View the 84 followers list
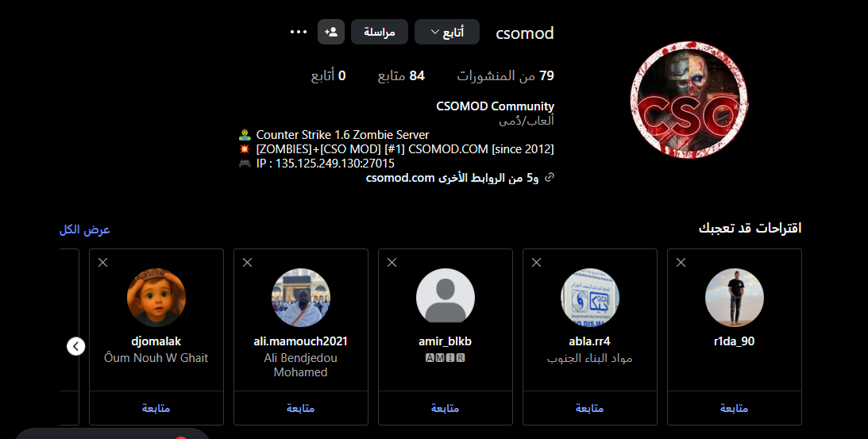868x439 pixels. coord(401,76)
